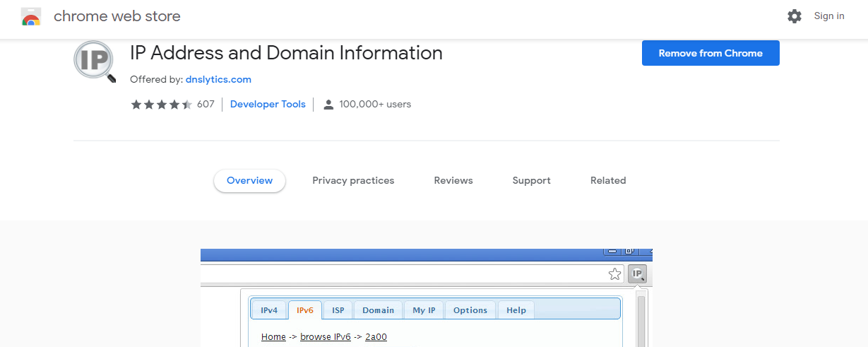
Task: Open the Developer Tools category link
Action: click(x=268, y=105)
